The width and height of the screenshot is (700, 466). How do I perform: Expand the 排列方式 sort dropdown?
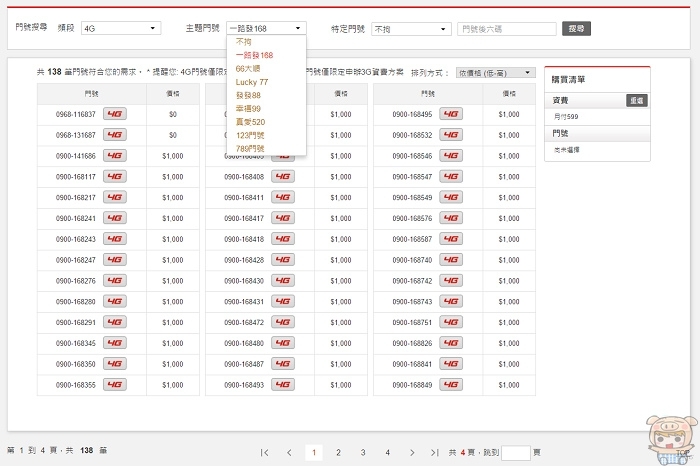[495, 73]
